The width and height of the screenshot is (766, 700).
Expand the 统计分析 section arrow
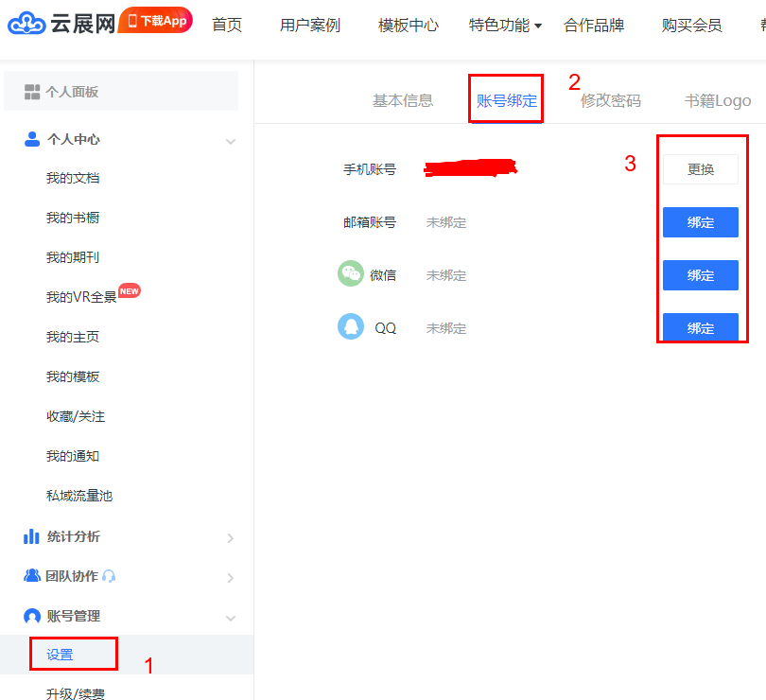(230, 538)
